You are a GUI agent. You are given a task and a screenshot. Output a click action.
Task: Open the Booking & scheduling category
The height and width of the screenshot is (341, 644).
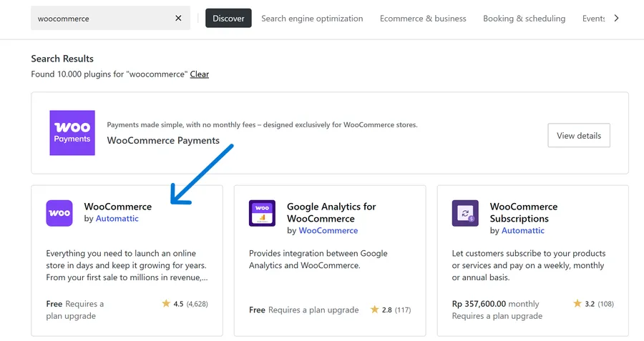coord(524,19)
